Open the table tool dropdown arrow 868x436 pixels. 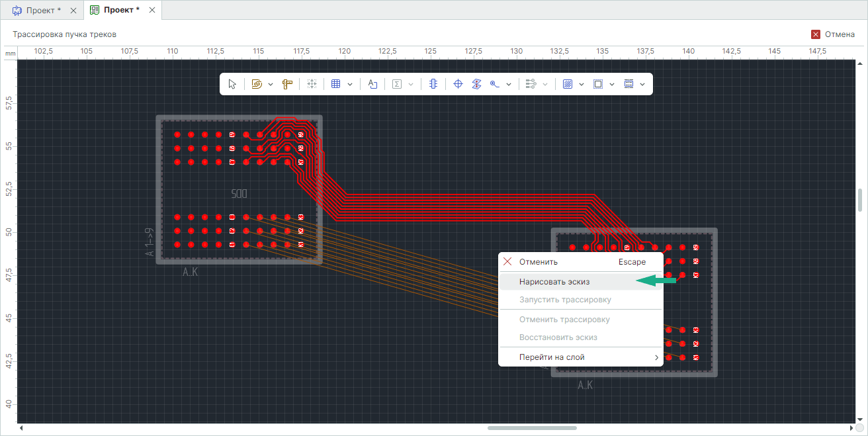350,85
